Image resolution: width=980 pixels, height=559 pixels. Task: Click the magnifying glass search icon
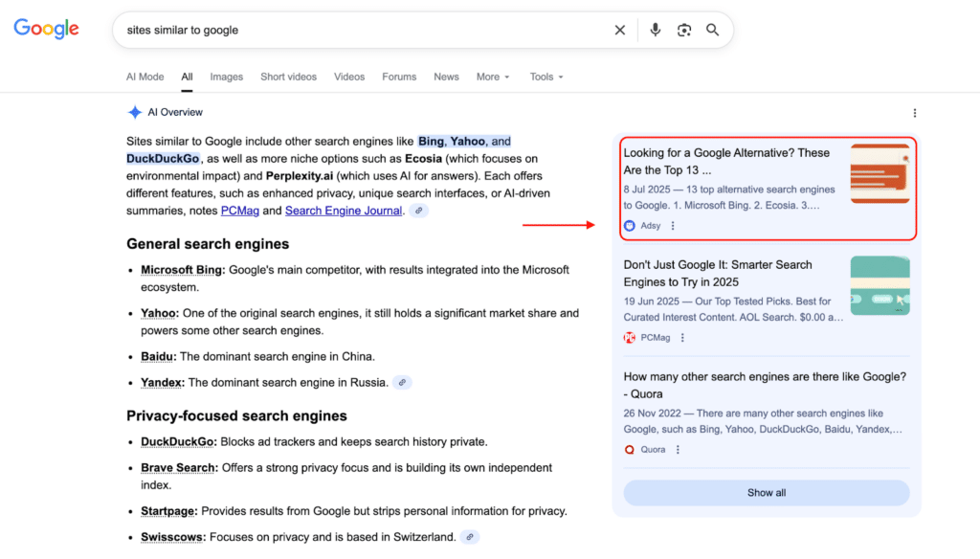tap(713, 30)
